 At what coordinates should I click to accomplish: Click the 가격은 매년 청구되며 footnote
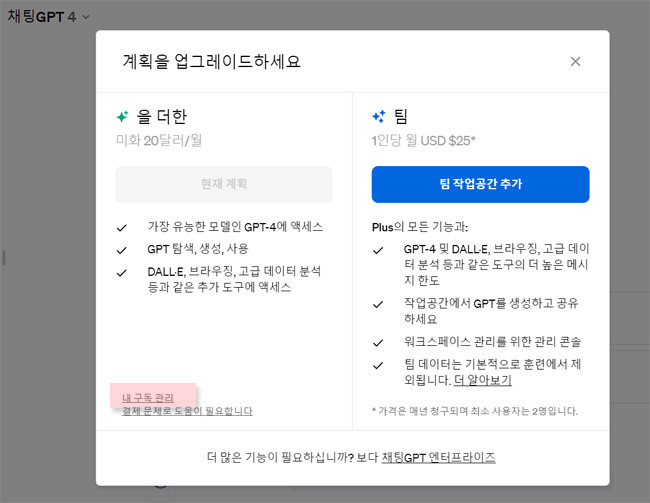pos(475,411)
